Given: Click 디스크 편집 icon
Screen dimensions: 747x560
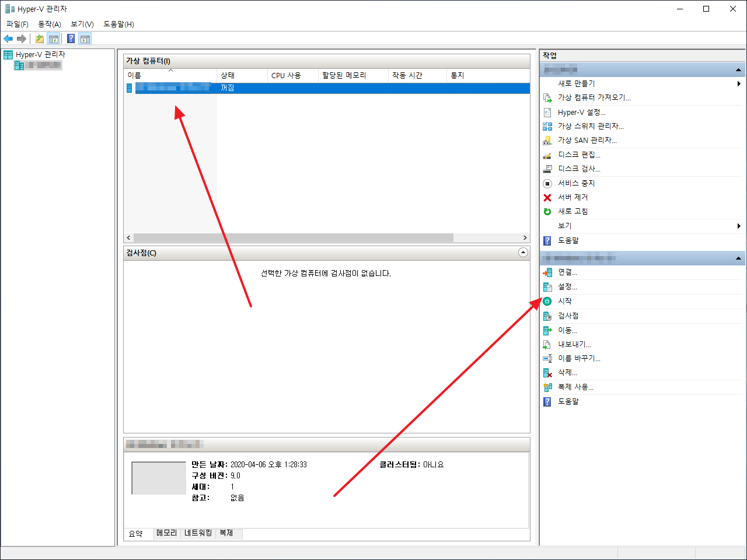Looking at the screenshot, I should pyautogui.click(x=547, y=155).
